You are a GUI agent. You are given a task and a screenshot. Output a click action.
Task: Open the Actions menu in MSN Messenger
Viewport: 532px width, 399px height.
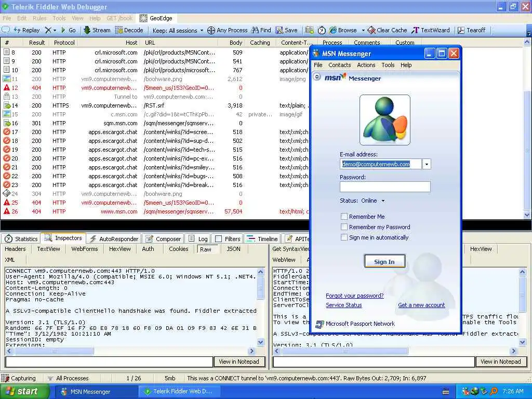click(366, 65)
